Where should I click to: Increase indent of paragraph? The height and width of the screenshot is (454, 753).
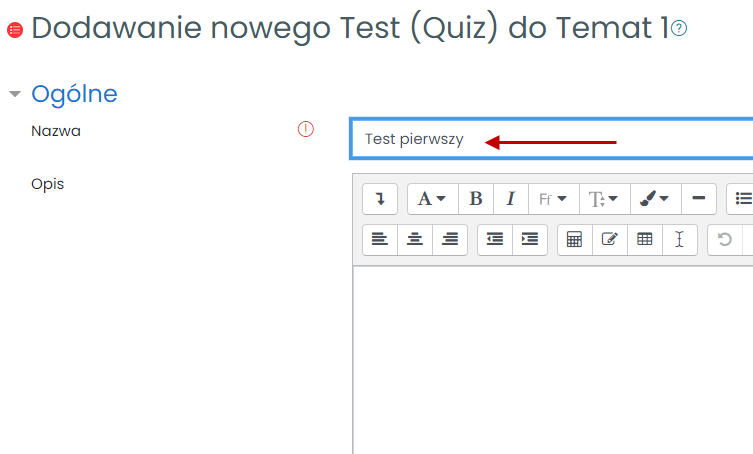pyautogui.click(x=530, y=240)
